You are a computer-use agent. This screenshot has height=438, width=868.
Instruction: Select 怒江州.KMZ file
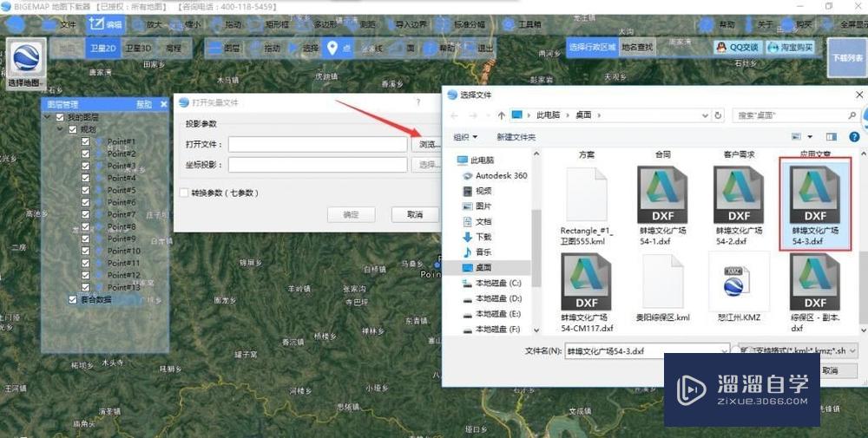(739, 288)
